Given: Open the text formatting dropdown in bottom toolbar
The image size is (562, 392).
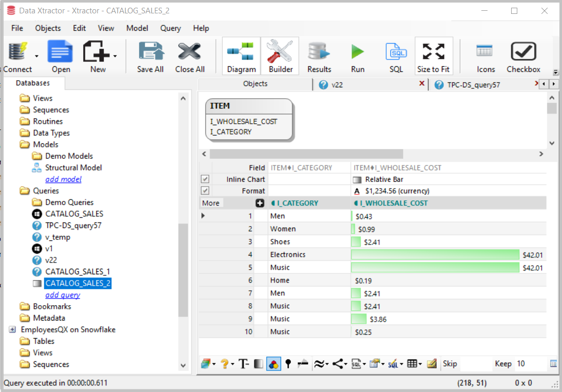Looking at the screenshot, I should [x=244, y=363].
